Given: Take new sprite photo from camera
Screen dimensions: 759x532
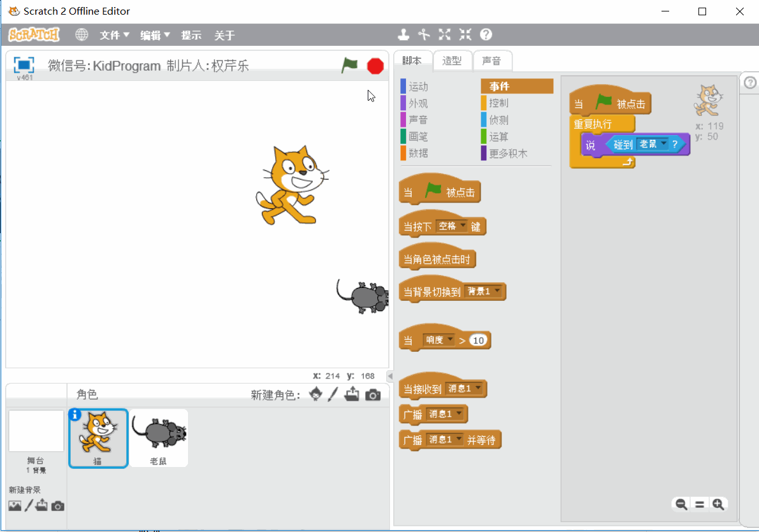Looking at the screenshot, I should coord(373,395).
